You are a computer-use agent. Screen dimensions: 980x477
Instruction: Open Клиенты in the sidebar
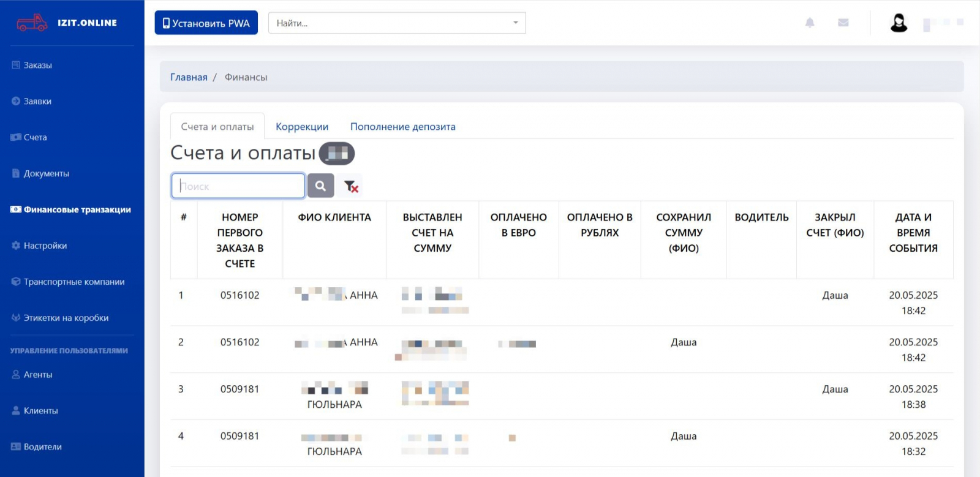point(40,411)
